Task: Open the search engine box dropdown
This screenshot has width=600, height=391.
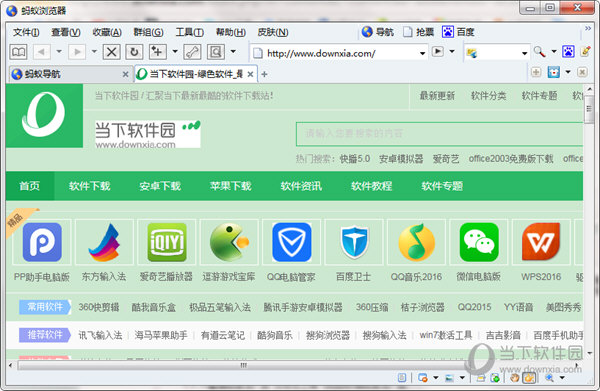Action: pos(525,53)
